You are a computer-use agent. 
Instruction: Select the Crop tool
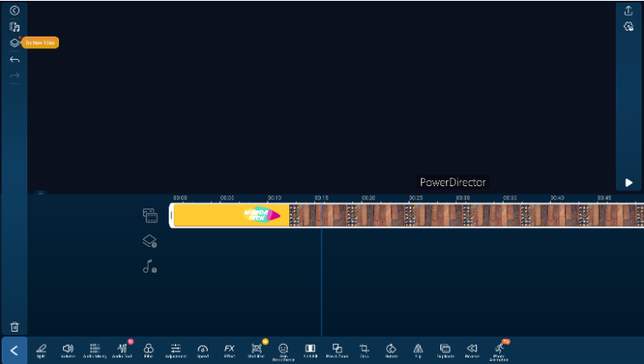tap(364, 351)
